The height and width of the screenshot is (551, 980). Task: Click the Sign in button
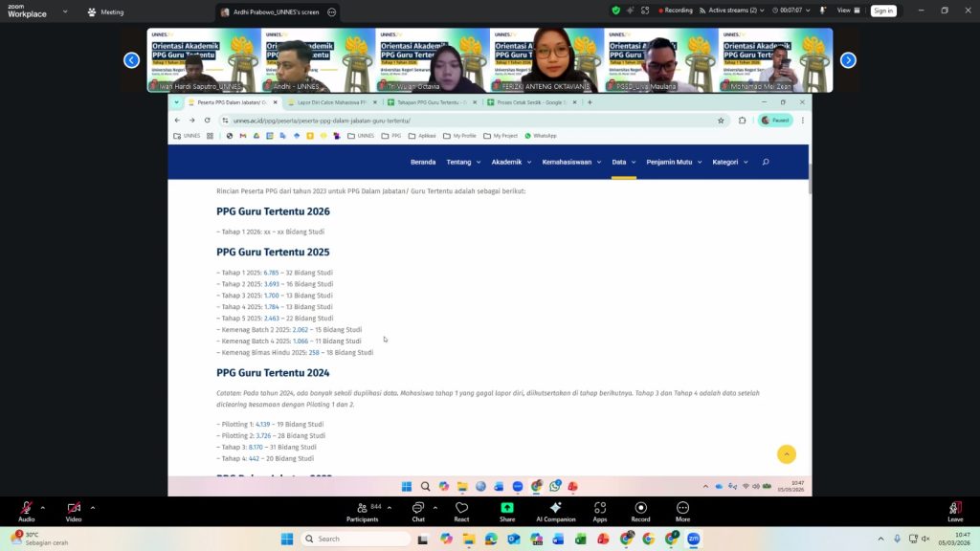882,11
